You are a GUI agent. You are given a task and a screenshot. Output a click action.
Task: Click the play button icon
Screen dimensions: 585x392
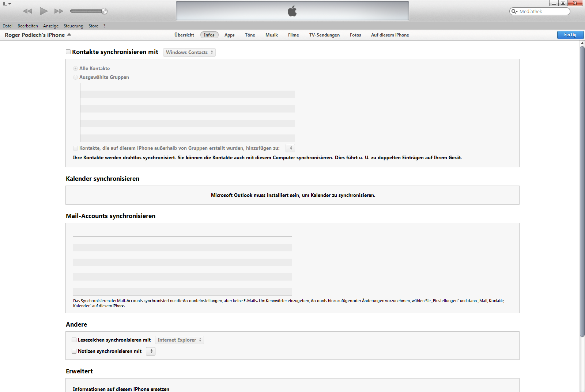pyautogui.click(x=44, y=11)
